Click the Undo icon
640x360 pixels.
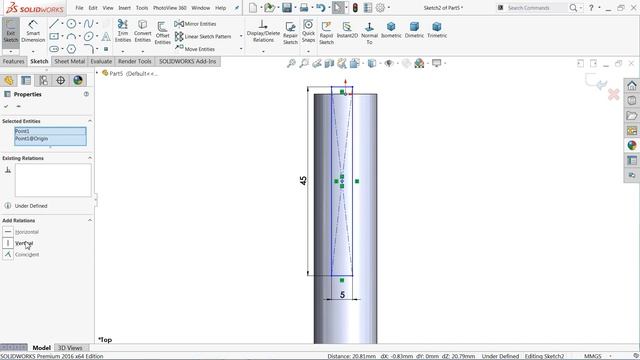[320, 7]
